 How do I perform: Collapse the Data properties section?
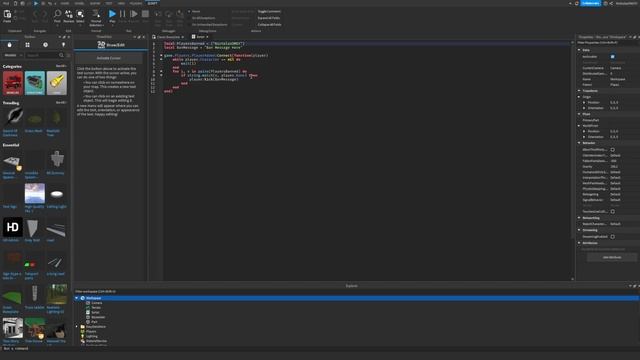[x=579, y=50]
